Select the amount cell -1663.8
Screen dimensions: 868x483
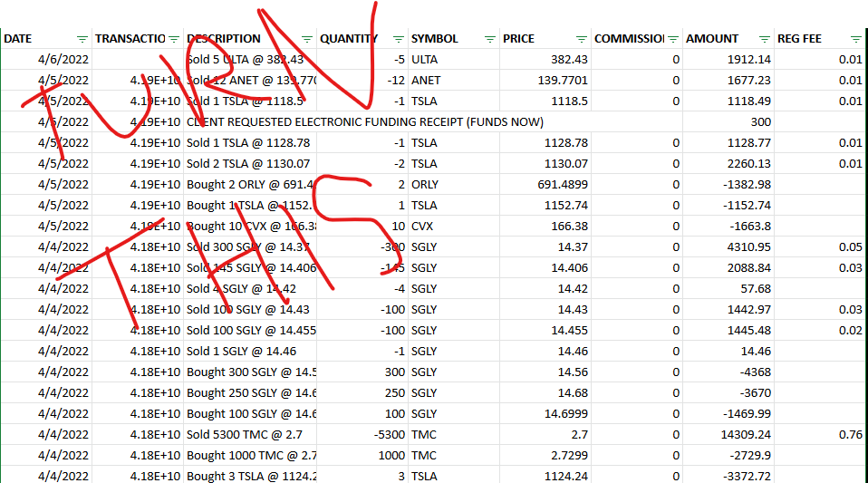(728, 226)
